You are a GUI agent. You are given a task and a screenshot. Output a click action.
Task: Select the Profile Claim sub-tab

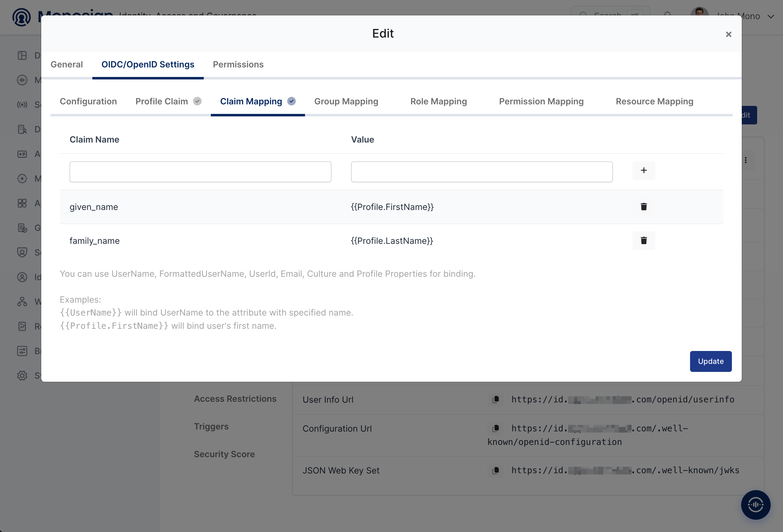coord(168,101)
